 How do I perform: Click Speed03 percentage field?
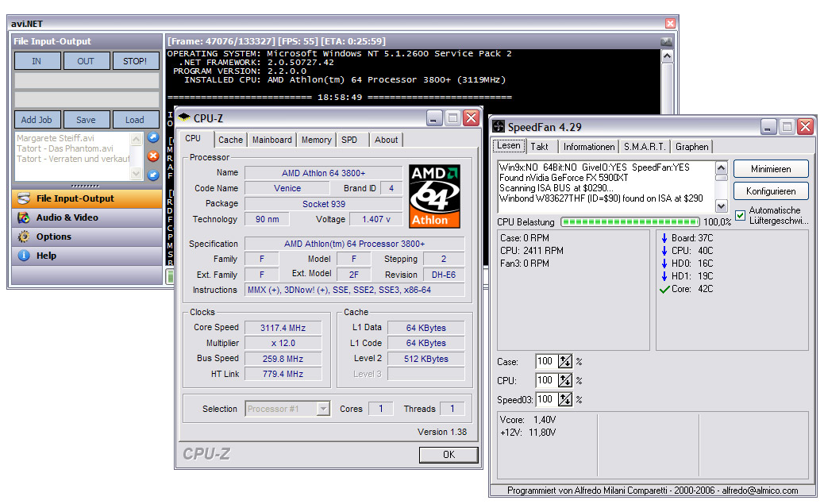[546, 399]
